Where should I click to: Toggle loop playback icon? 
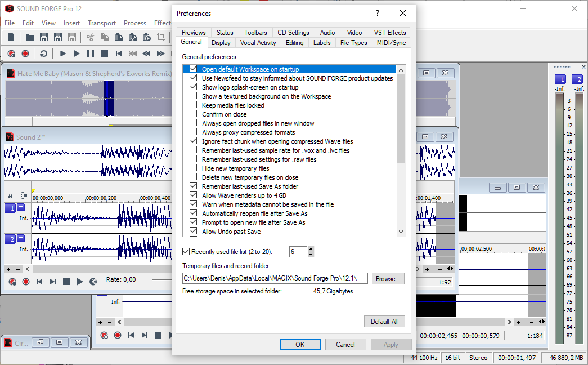pyautogui.click(x=43, y=54)
